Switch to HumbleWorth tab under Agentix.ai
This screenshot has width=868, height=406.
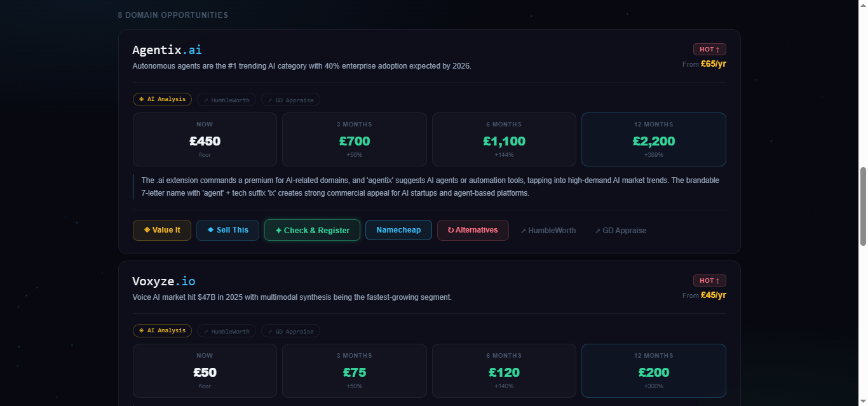click(x=226, y=100)
